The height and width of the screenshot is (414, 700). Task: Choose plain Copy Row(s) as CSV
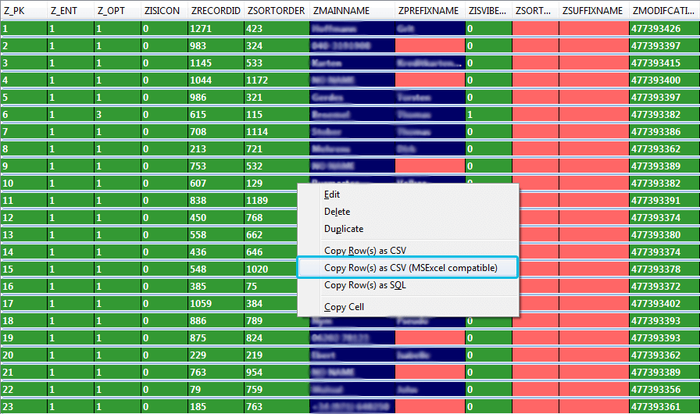tap(365, 251)
